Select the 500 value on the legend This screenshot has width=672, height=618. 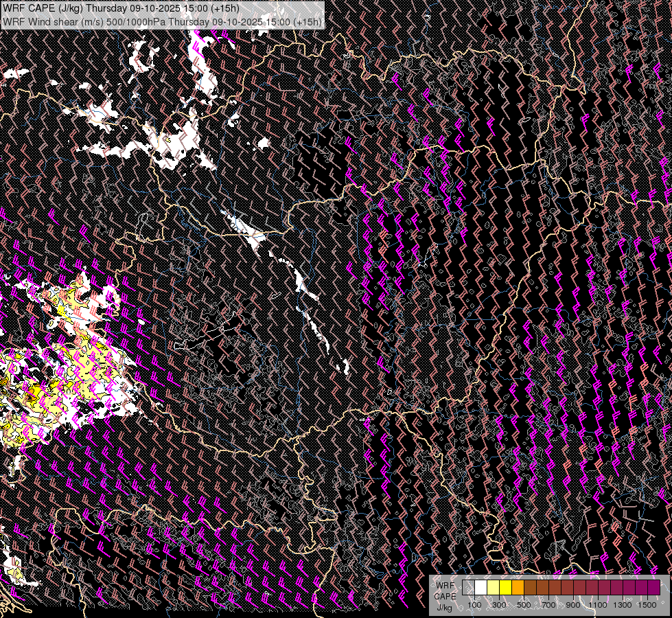[x=524, y=605]
